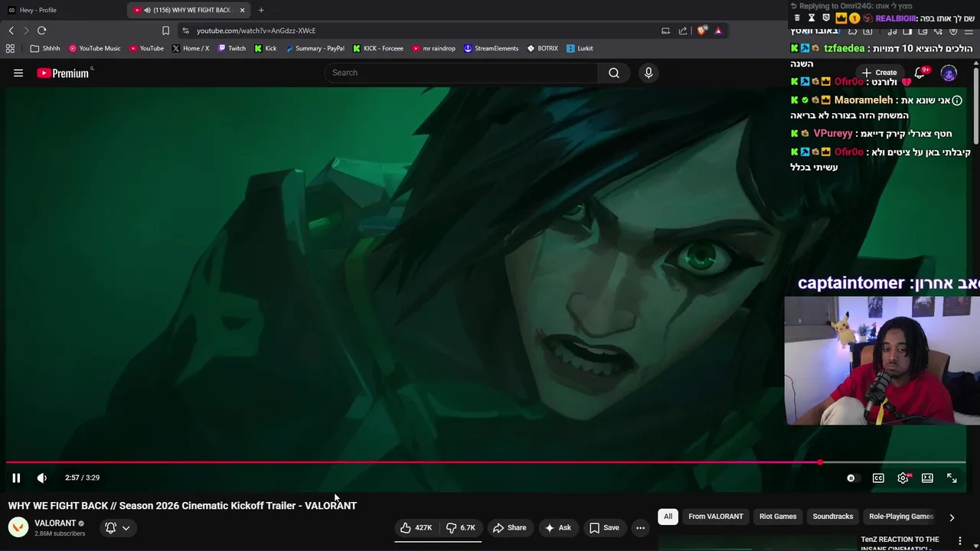Mute the tab via the tab audio icon

click(147, 10)
